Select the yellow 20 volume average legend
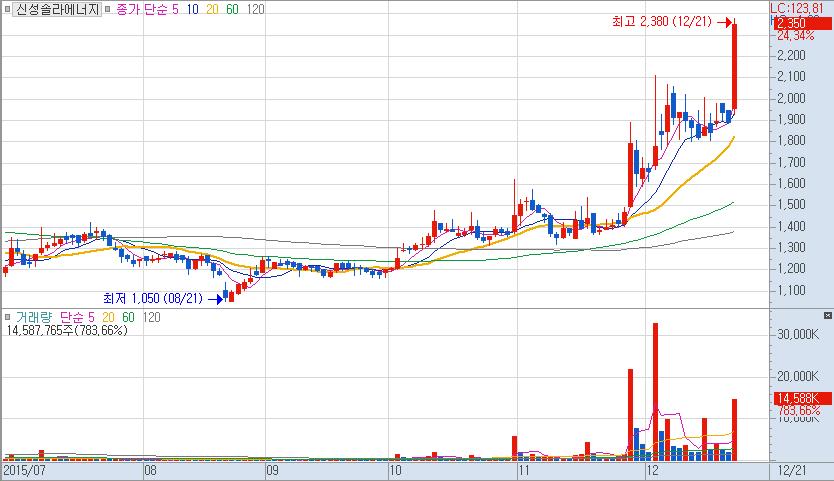 point(109,317)
